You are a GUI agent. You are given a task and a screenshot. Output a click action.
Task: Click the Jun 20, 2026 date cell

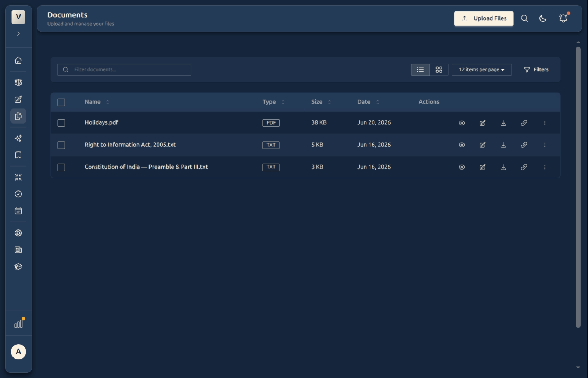click(x=374, y=122)
